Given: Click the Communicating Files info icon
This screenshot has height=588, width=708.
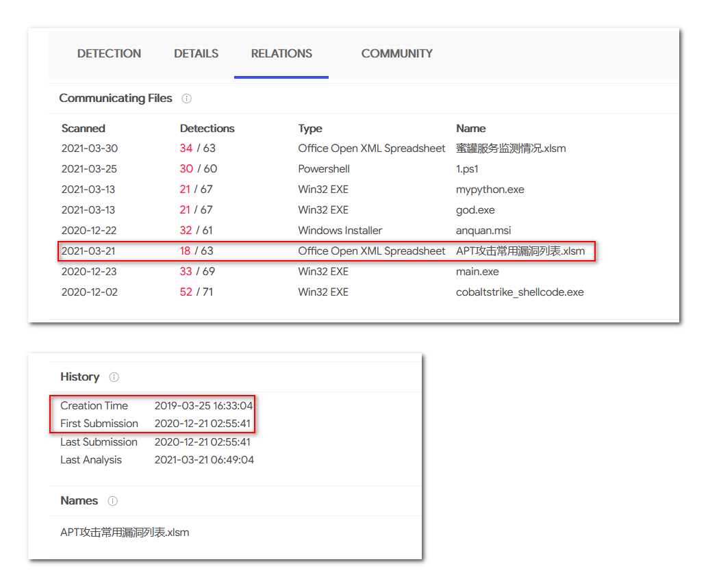Looking at the screenshot, I should tap(186, 99).
